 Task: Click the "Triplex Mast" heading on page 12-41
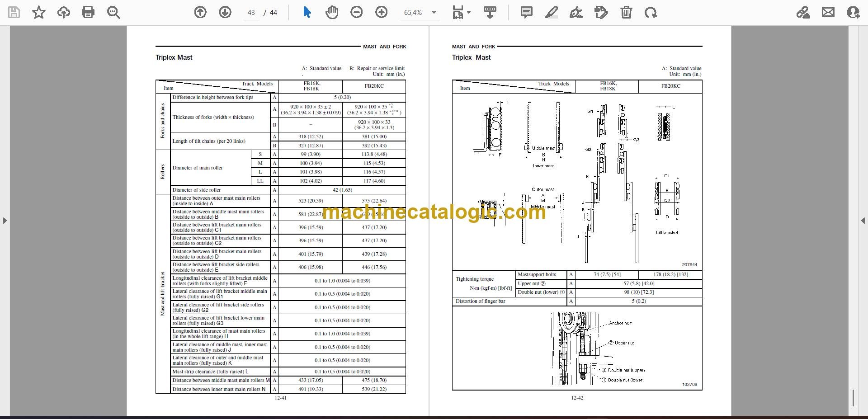(174, 57)
